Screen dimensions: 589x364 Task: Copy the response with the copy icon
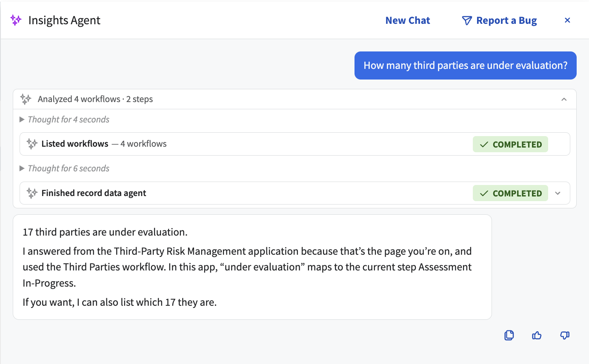tap(509, 336)
